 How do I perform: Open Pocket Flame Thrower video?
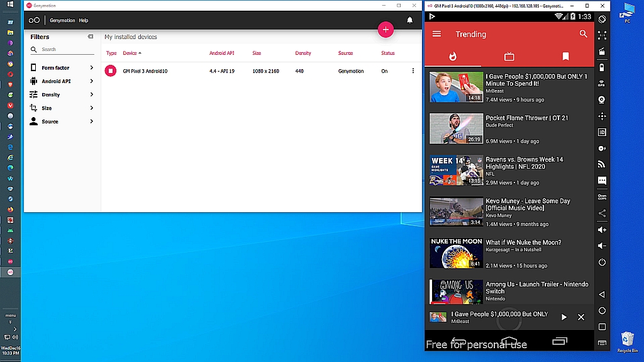click(509, 129)
